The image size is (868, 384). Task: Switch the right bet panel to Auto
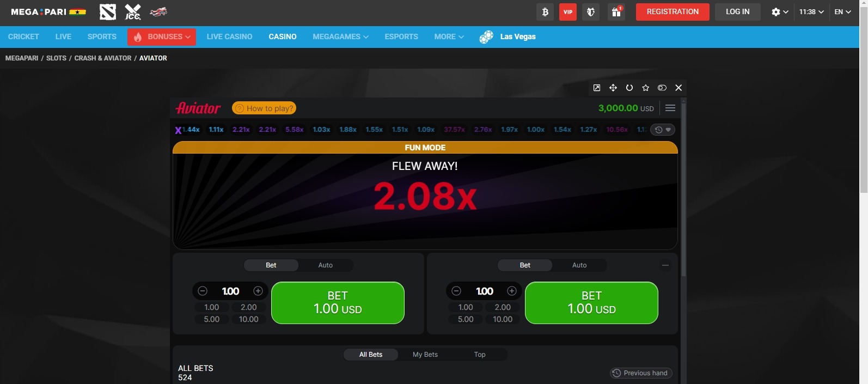tap(579, 265)
